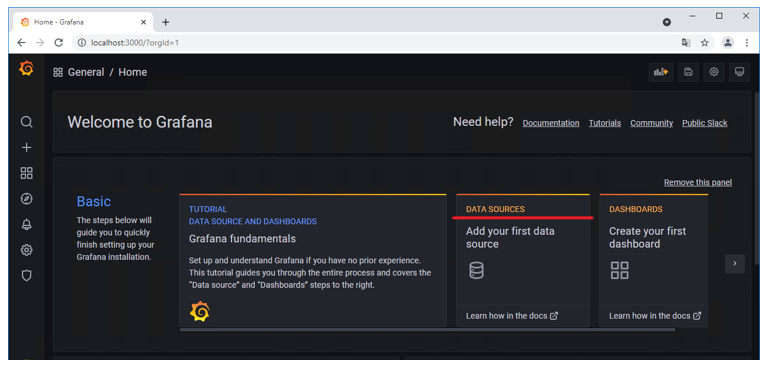Screen dimensions: 771x372
Task: Open Learn how in the docs under Dashboards
Action: (655, 316)
